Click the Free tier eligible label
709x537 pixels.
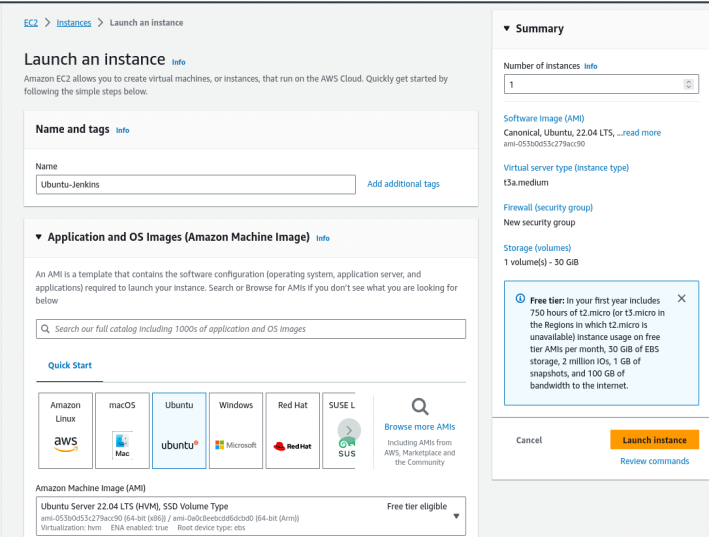coord(417,506)
